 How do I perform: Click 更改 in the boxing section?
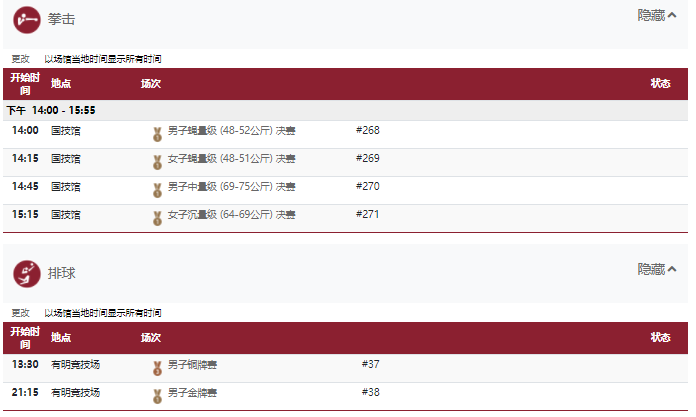point(20,59)
